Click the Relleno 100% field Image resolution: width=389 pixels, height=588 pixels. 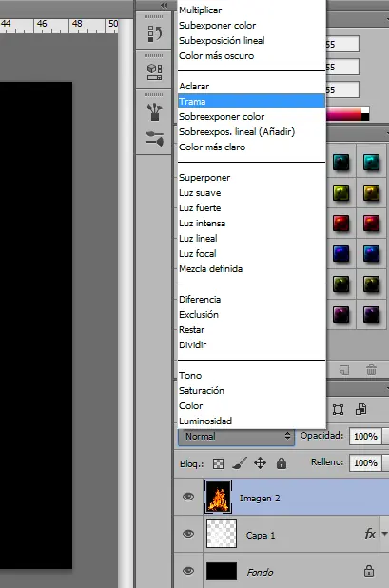[x=365, y=462]
